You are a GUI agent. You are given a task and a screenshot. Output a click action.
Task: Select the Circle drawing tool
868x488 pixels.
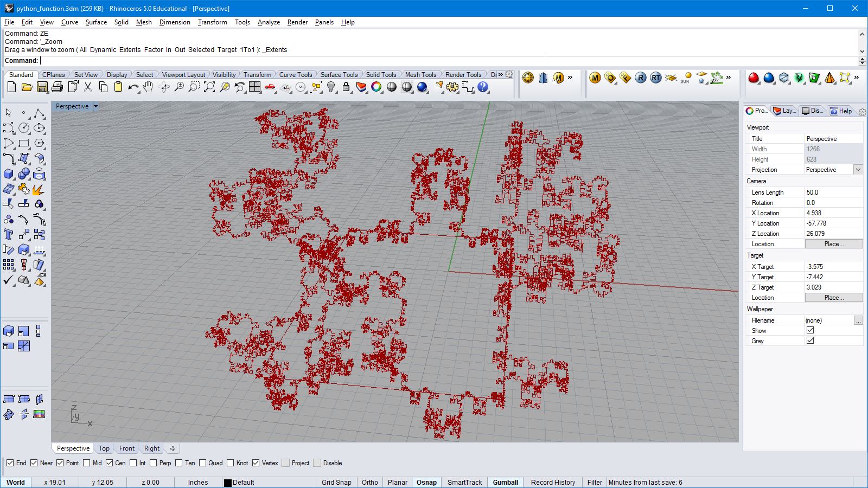click(24, 128)
